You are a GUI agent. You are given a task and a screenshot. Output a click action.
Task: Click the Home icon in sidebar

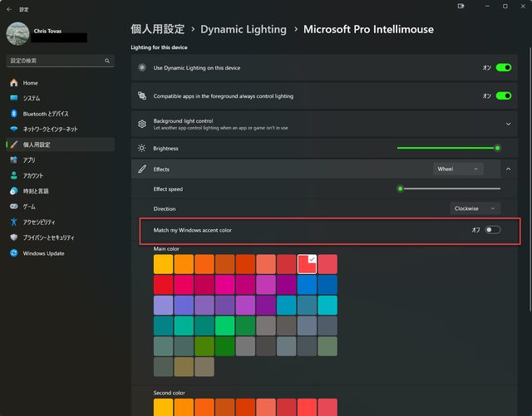(13, 83)
